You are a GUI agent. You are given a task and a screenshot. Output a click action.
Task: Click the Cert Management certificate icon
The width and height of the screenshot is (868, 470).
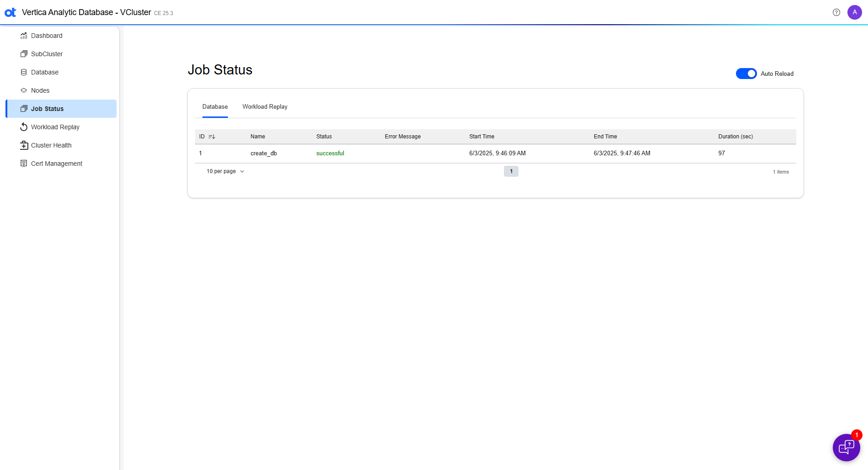pyautogui.click(x=24, y=164)
